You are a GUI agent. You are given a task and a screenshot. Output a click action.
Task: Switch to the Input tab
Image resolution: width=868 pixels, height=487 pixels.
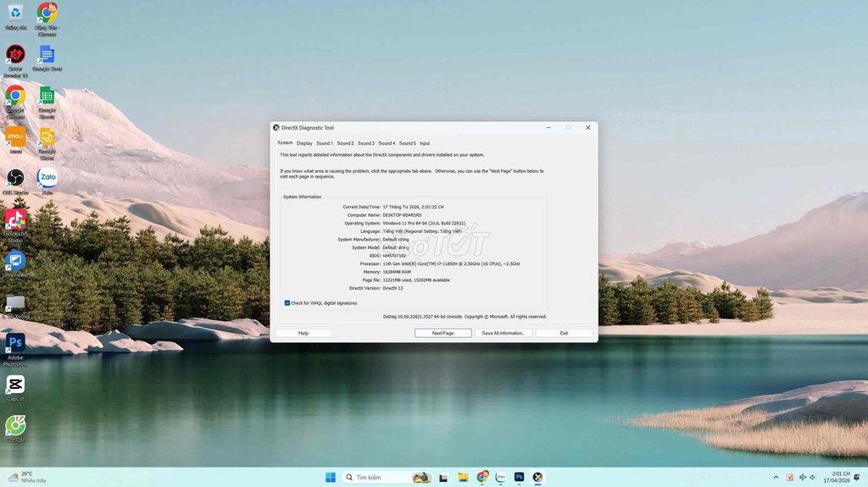425,143
